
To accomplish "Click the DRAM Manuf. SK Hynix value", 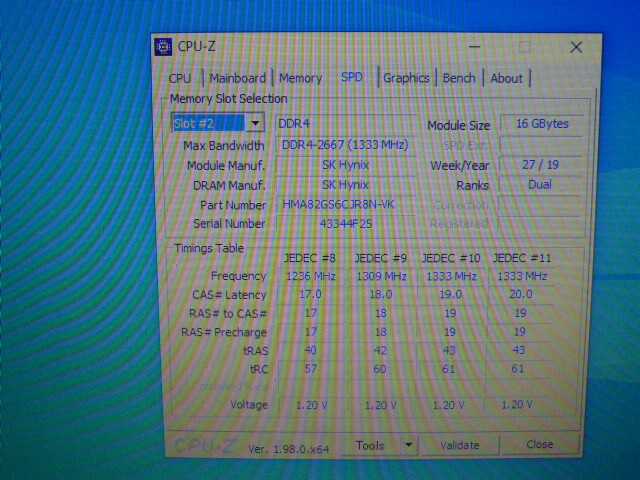I will click(345, 184).
